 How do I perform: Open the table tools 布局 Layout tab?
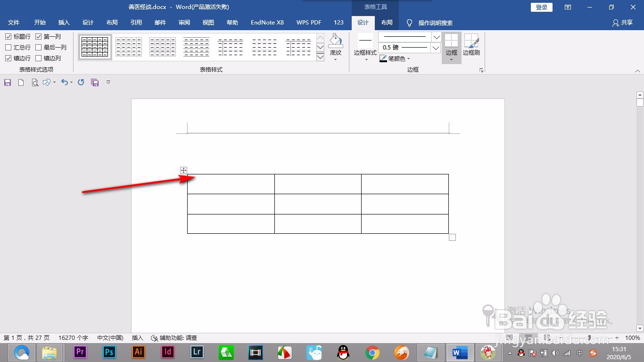click(x=387, y=23)
